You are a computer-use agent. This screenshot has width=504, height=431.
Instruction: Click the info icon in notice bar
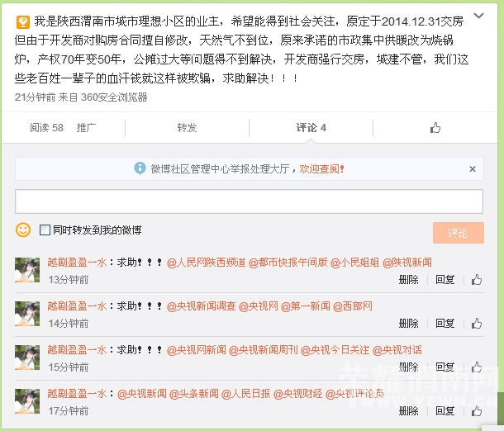tap(140, 168)
